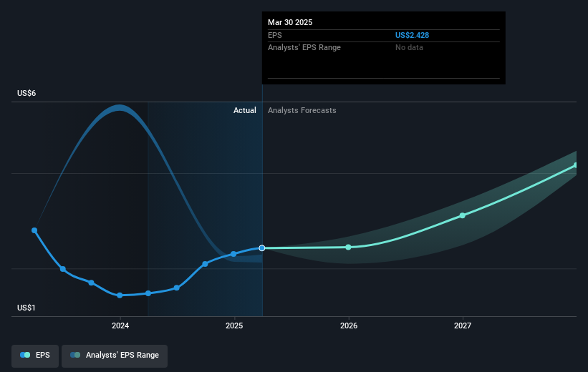Click the Analysts Forecasts label
Image resolution: width=588 pixels, height=372 pixels.
[x=302, y=110]
